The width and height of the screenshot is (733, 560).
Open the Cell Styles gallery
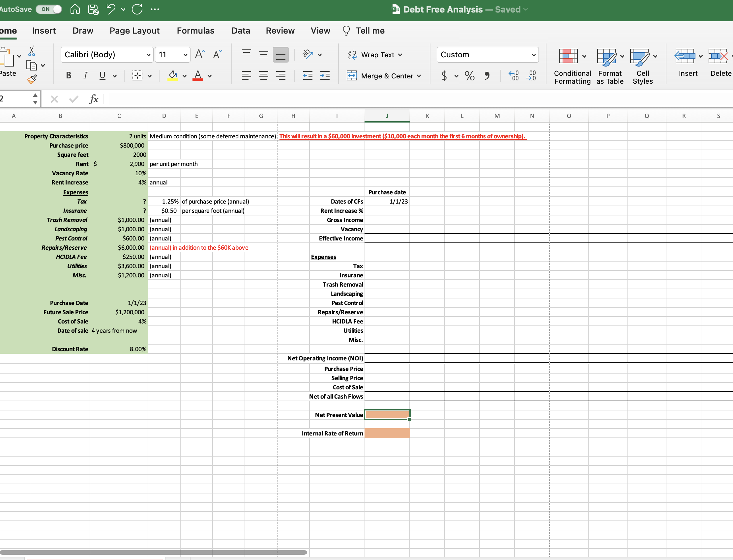pos(643,65)
